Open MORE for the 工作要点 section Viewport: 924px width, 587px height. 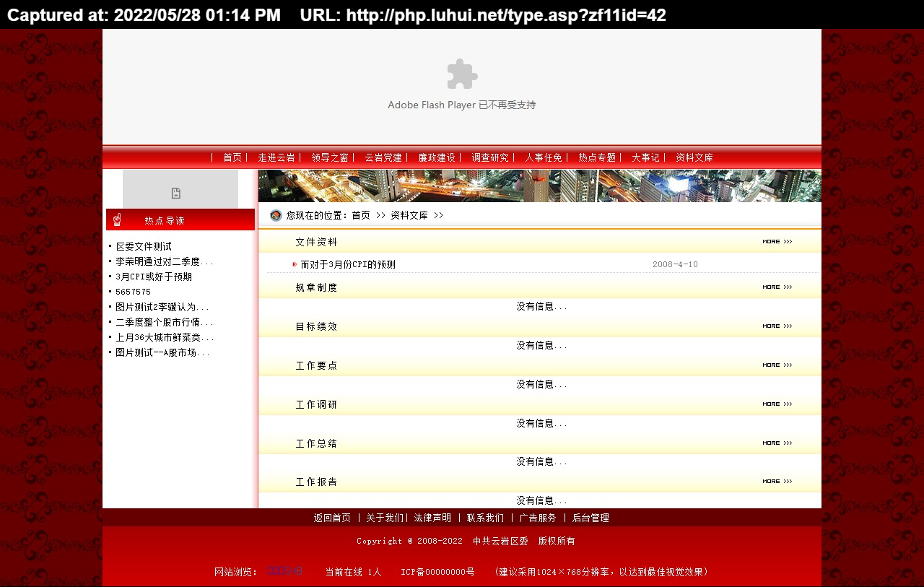point(777,365)
